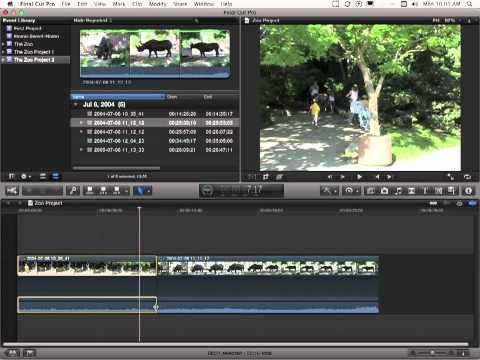Toggle the viewer full screen arrows icon
Image resolution: width=480 pixels, height=360 pixels.
pyautogui.click(x=451, y=177)
